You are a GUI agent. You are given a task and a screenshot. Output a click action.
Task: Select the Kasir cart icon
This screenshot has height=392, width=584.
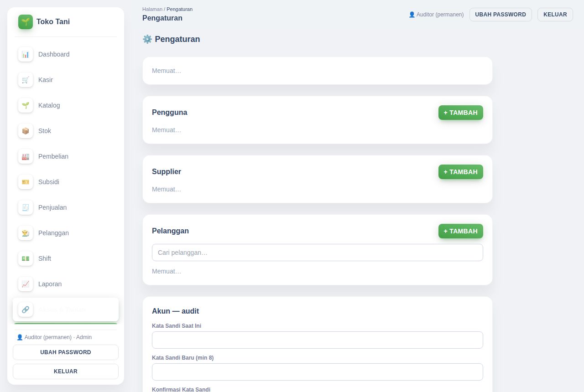click(x=26, y=80)
